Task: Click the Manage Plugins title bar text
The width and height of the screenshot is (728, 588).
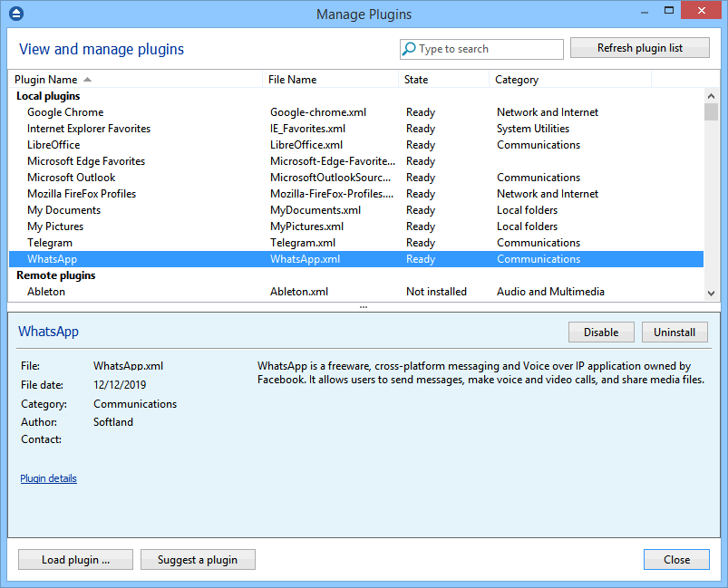Action: click(364, 14)
